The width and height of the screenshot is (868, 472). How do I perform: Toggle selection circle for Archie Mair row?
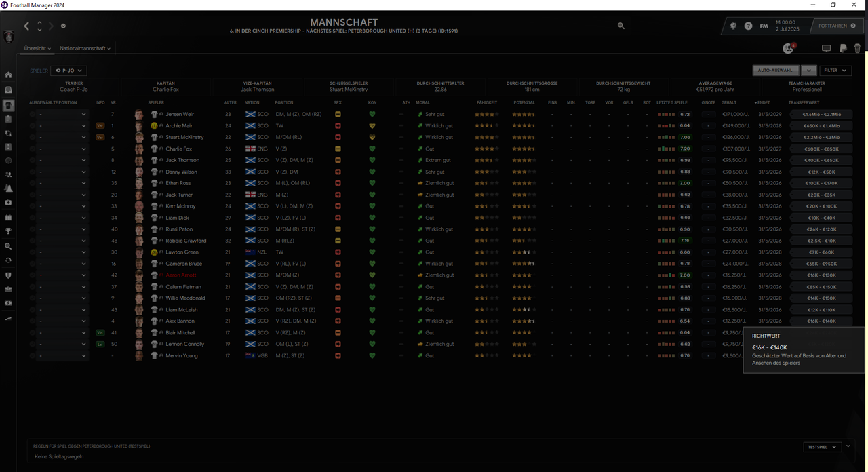click(x=32, y=126)
